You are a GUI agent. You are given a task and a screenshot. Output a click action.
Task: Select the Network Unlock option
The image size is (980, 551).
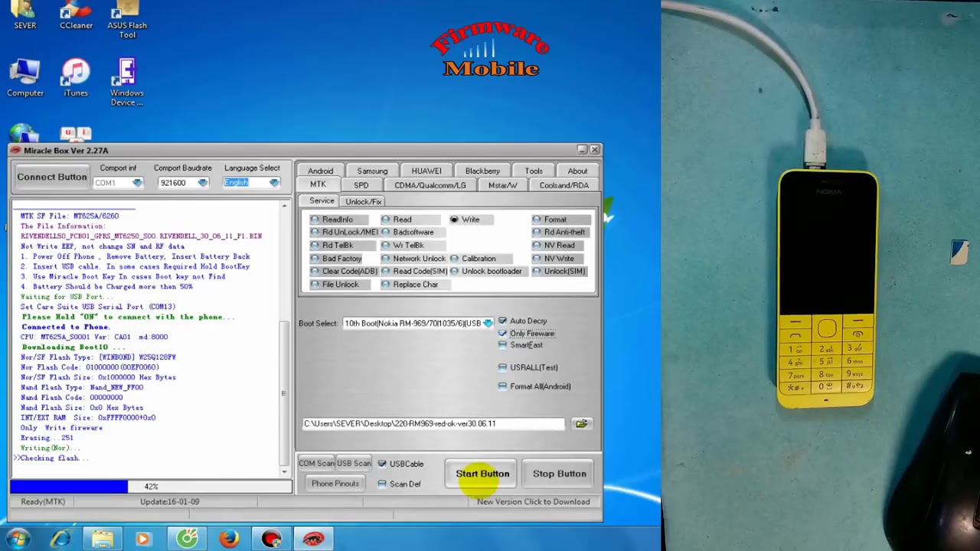(x=413, y=259)
